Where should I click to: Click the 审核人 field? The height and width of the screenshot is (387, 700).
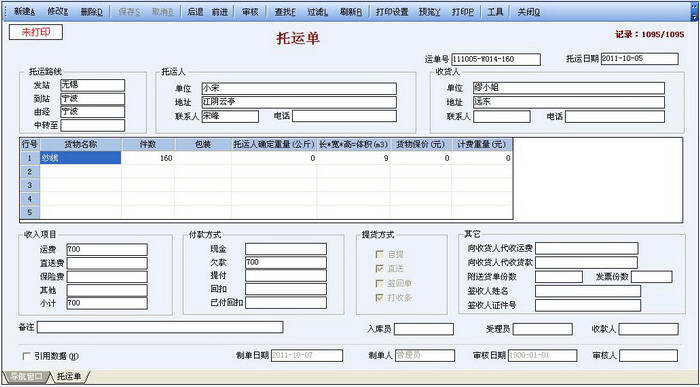click(x=648, y=356)
